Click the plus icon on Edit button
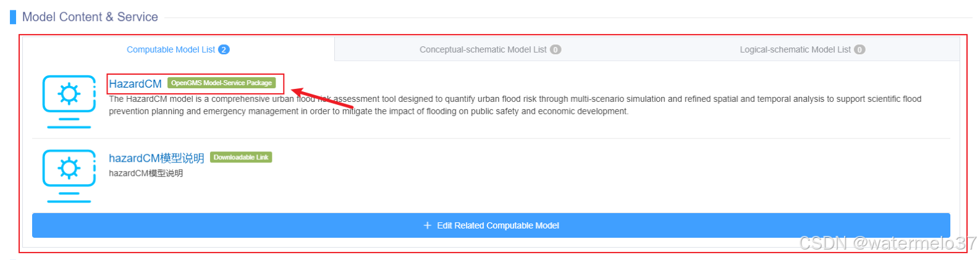 (x=427, y=225)
